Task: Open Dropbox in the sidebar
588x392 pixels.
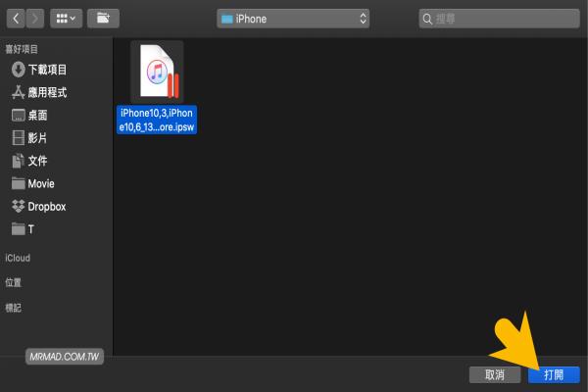Action: pos(47,207)
